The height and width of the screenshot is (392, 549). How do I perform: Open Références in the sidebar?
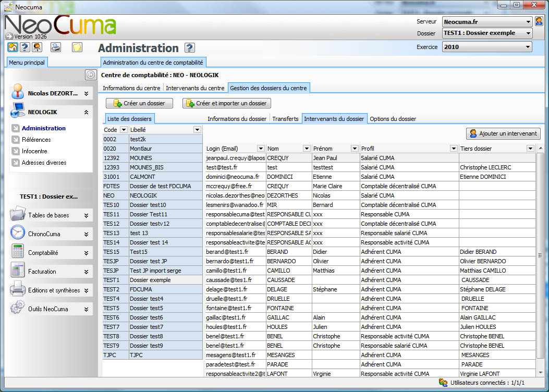(x=36, y=140)
